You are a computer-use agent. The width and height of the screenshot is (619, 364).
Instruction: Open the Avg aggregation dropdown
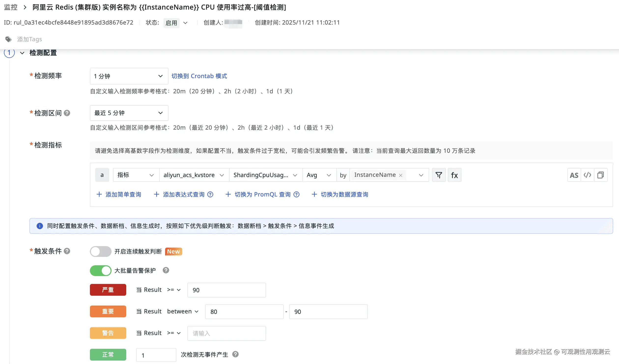[x=319, y=175]
